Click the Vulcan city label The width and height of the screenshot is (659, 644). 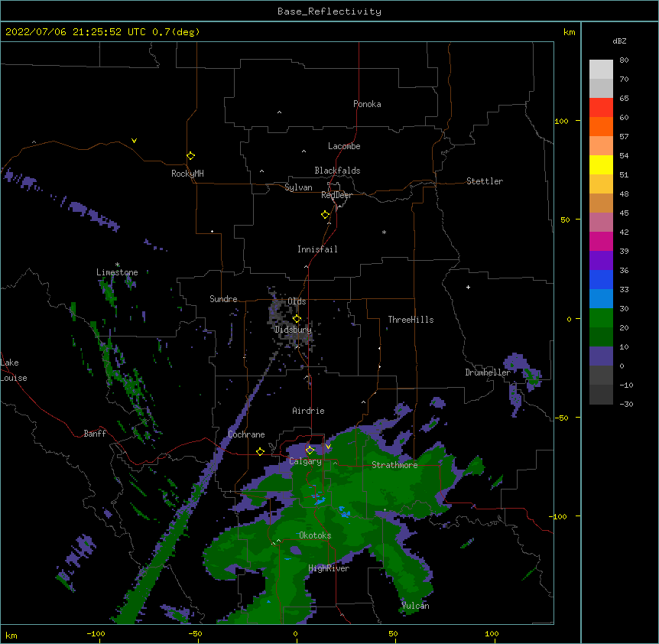[x=415, y=606]
